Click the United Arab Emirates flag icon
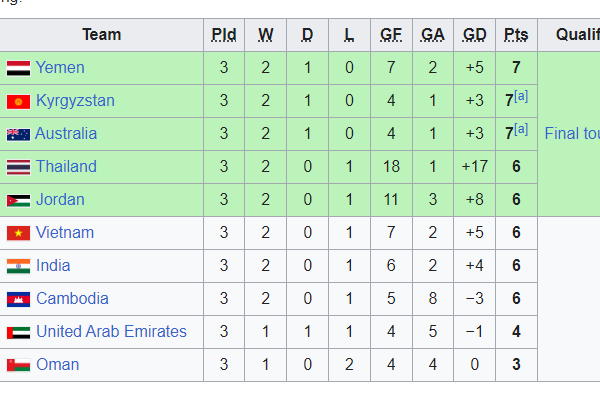 coord(18,332)
